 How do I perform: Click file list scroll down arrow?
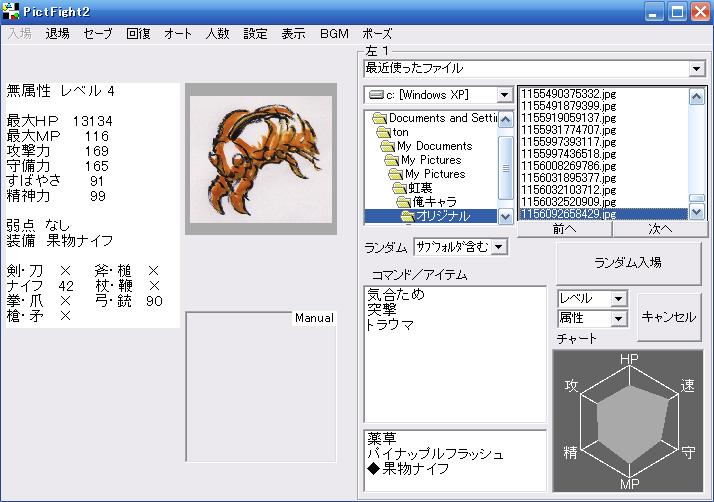click(x=696, y=211)
